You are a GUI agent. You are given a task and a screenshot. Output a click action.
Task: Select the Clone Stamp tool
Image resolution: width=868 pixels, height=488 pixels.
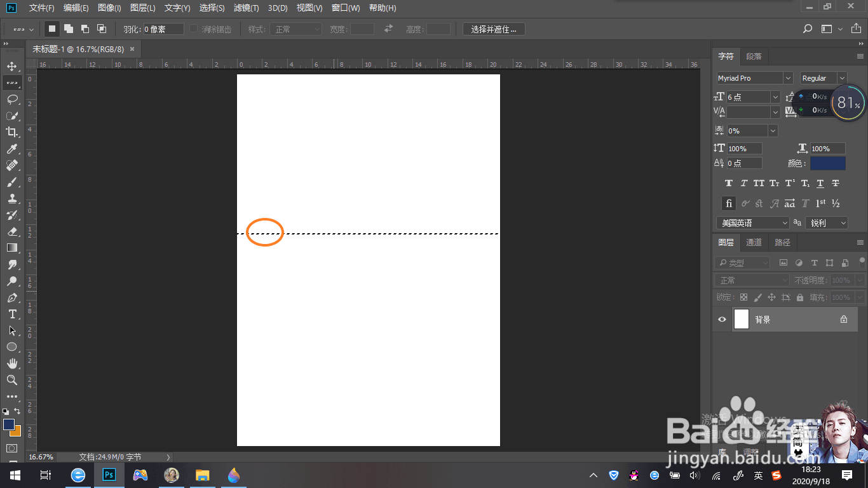[x=11, y=198]
